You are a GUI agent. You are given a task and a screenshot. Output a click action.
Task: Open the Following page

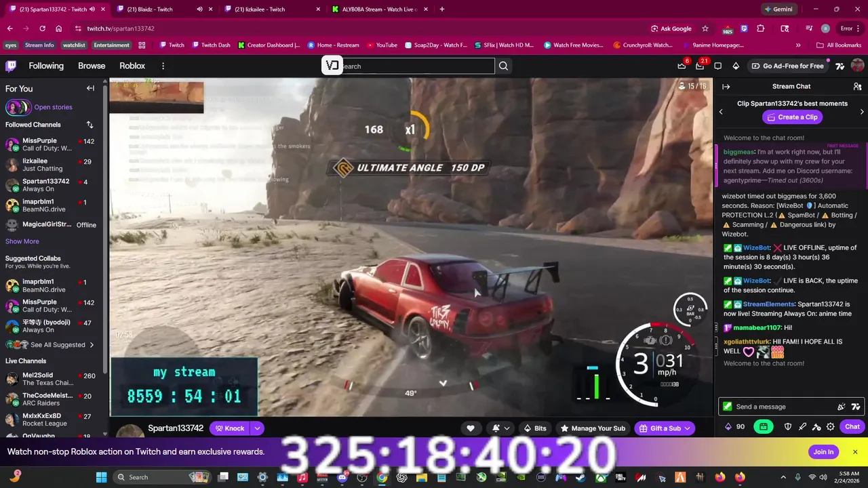point(46,66)
